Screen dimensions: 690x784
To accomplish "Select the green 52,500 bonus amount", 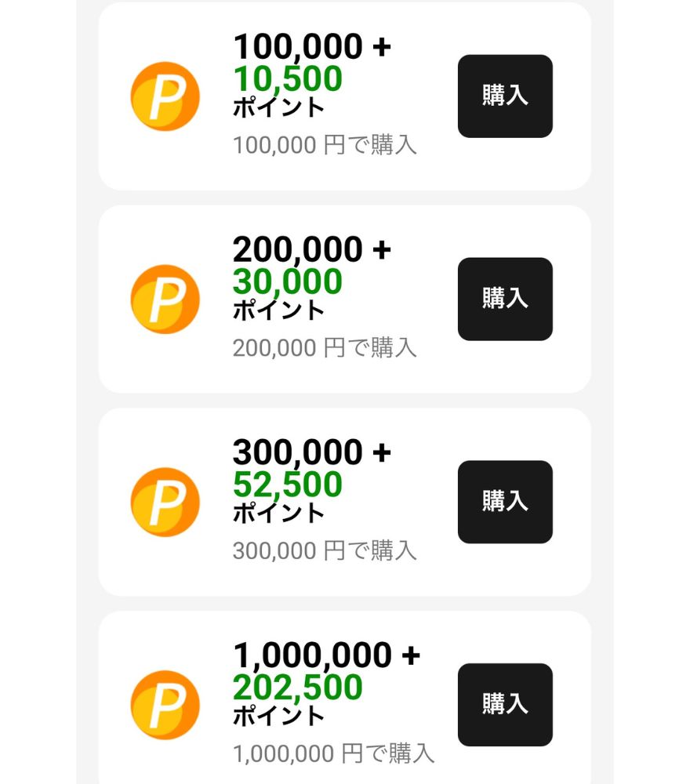I will [288, 485].
